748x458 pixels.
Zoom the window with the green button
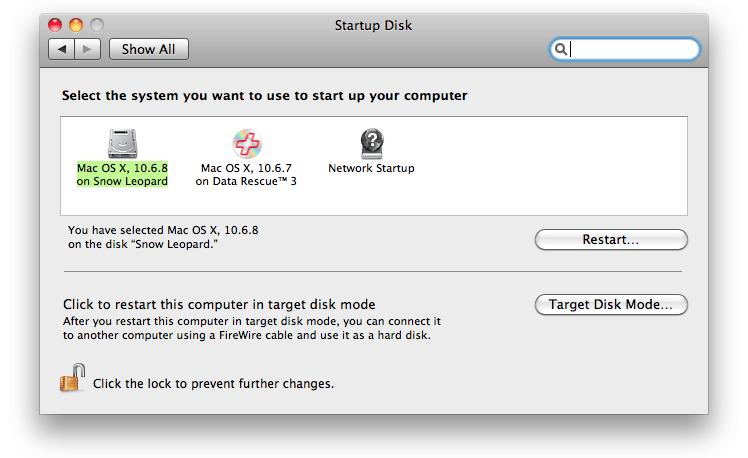point(96,25)
